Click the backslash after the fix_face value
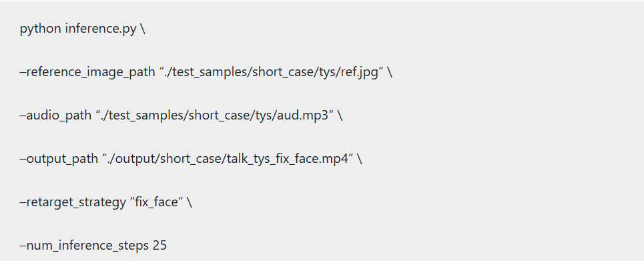The image size is (644, 261). [189, 202]
